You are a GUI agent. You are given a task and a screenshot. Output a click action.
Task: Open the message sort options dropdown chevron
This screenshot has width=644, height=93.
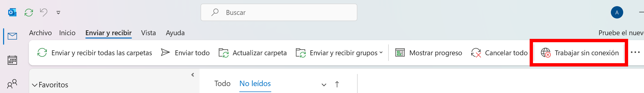(324, 85)
